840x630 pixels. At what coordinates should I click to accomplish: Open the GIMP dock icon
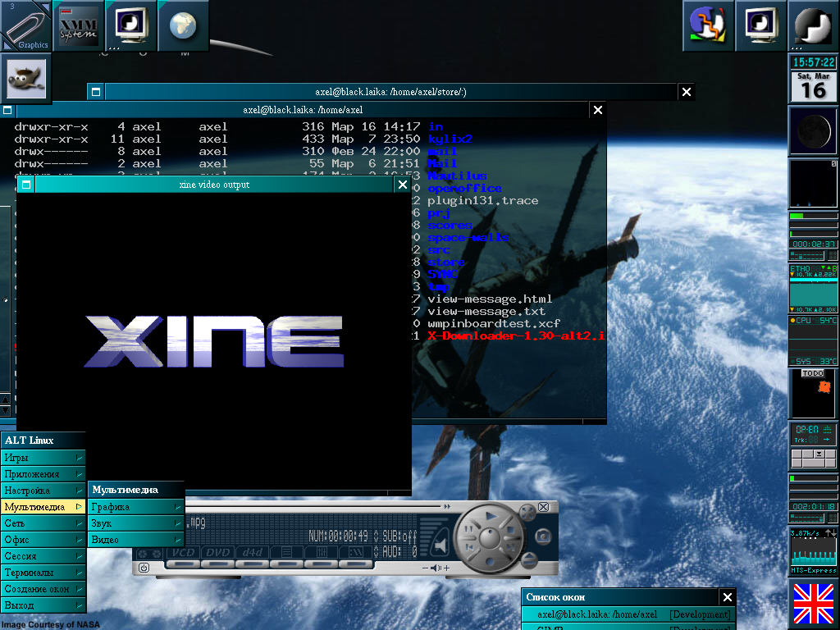point(25,80)
